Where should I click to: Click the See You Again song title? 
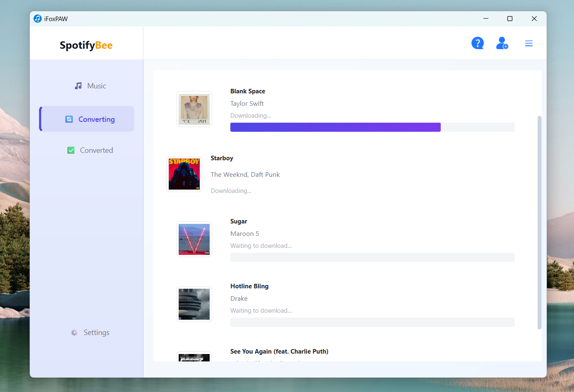pyautogui.click(x=279, y=352)
